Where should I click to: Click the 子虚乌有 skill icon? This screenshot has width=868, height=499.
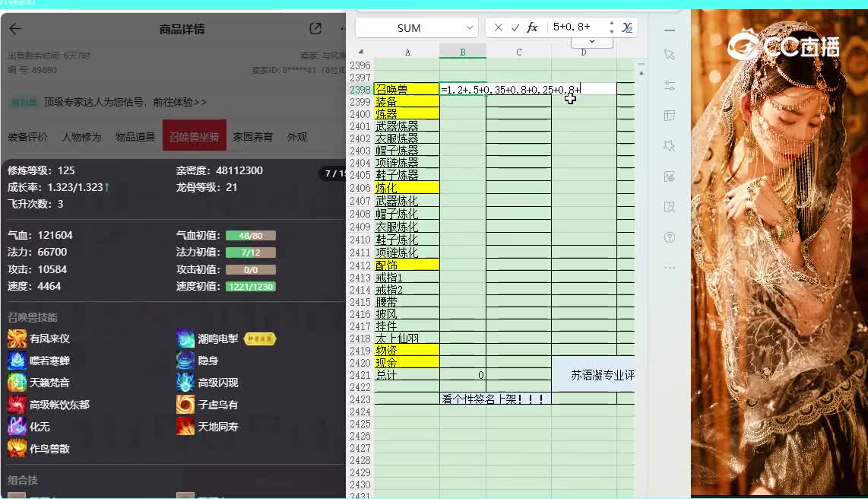185,405
